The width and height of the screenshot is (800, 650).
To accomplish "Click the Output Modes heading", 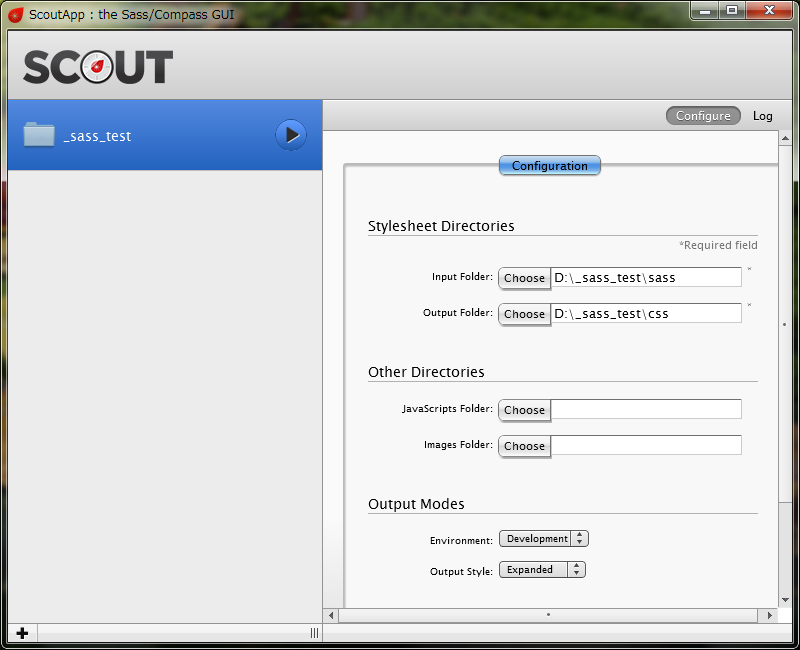I will pyautogui.click(x=416, y=504).
